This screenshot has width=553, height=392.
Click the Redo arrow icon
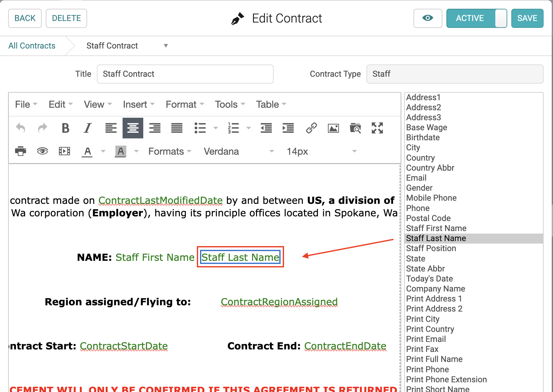tap(43, 128)
